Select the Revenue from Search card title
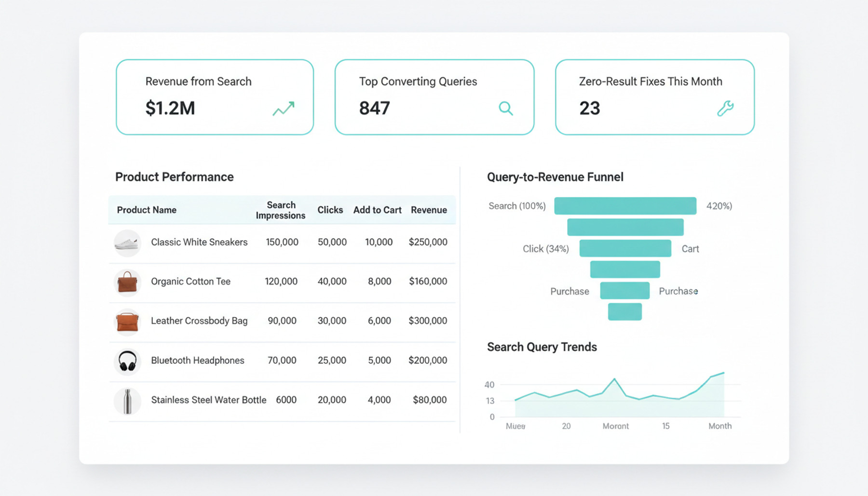Viewport: 868px width, 496px height. click(199, 81)
